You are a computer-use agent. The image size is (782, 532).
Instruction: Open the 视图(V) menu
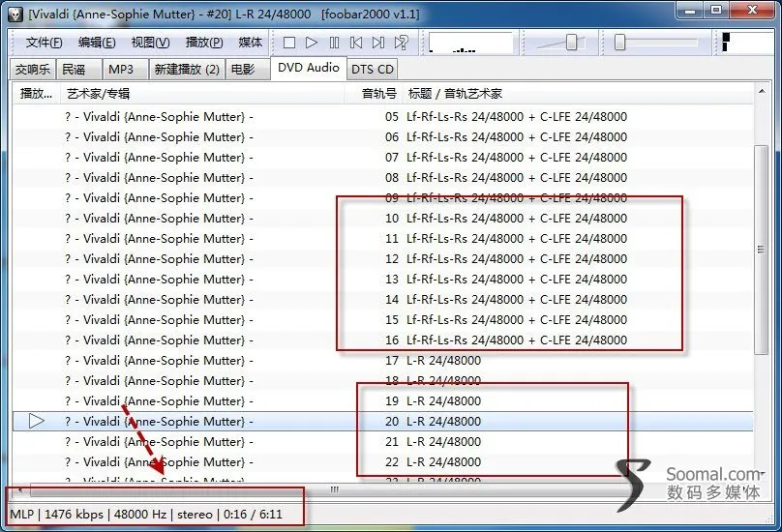[x=150, y=43]
